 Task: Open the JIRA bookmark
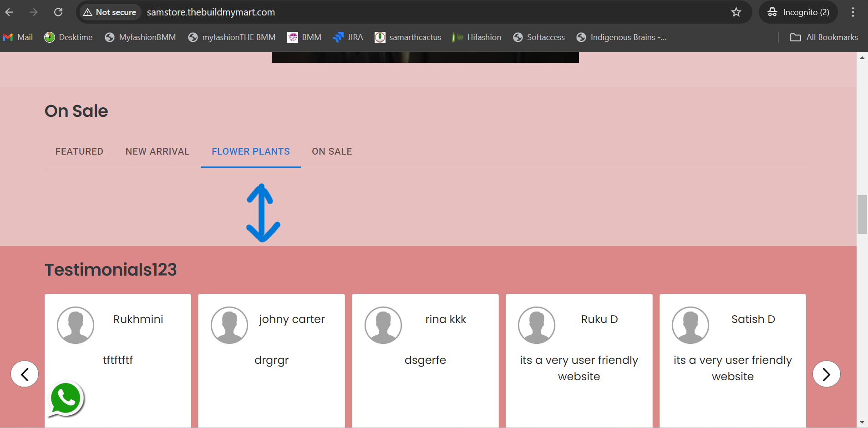348,37
